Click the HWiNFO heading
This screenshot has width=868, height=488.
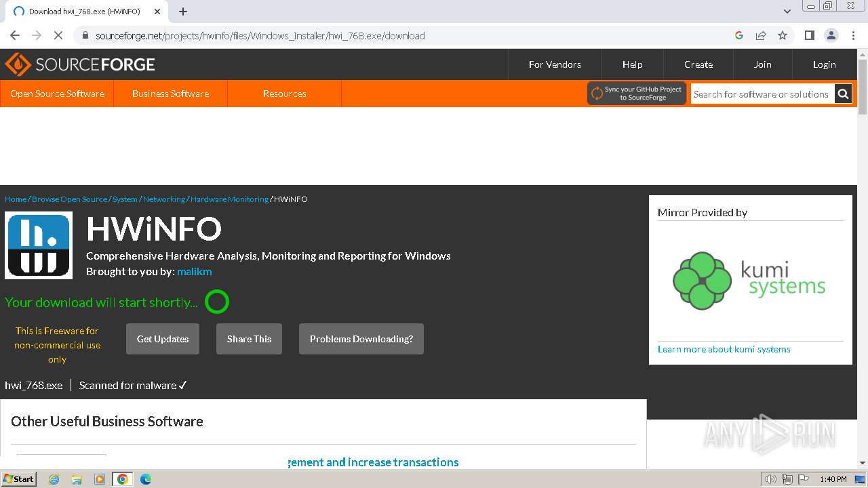coord(154,230)
